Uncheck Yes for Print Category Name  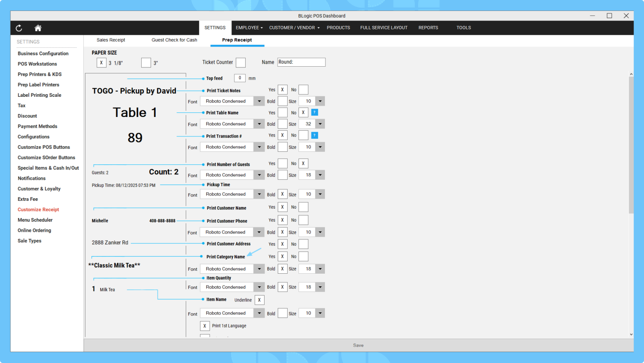click(283, 257)
